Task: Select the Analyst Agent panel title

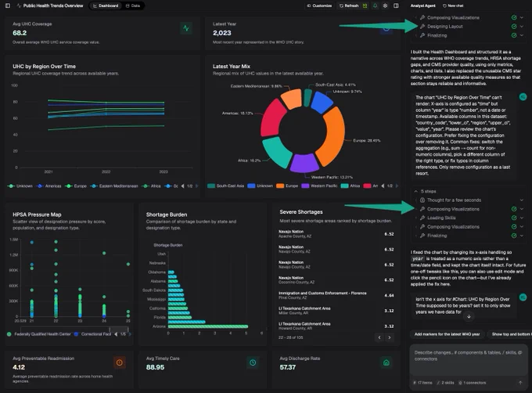Action: point(422,5)
